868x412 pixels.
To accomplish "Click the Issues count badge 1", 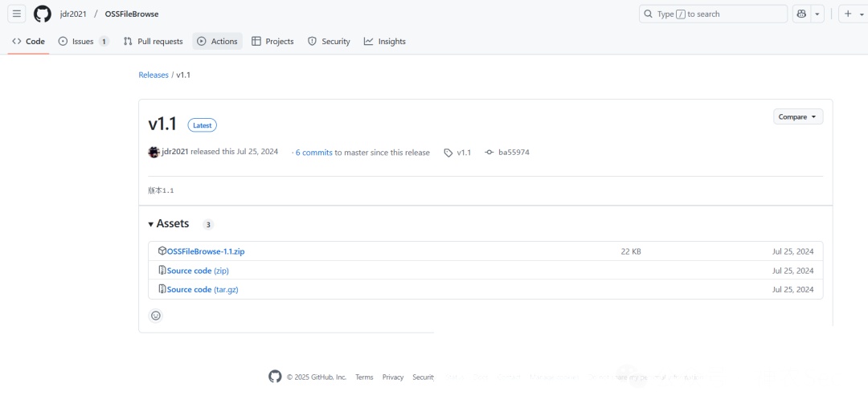I will click(x=104, y=41).
